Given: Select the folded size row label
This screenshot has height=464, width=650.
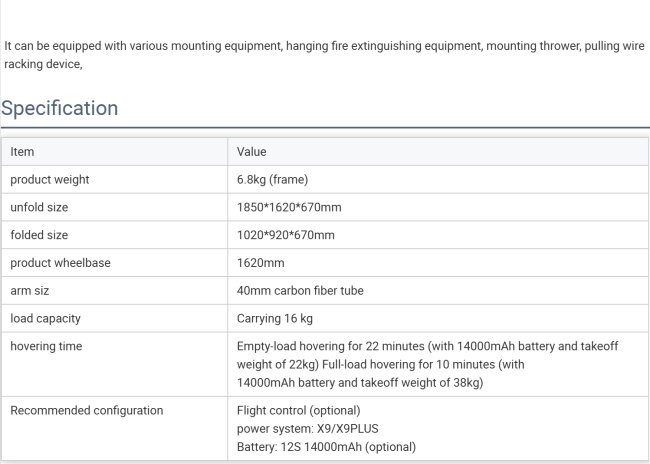Looking at the screenshot, I should coord(39,235).
